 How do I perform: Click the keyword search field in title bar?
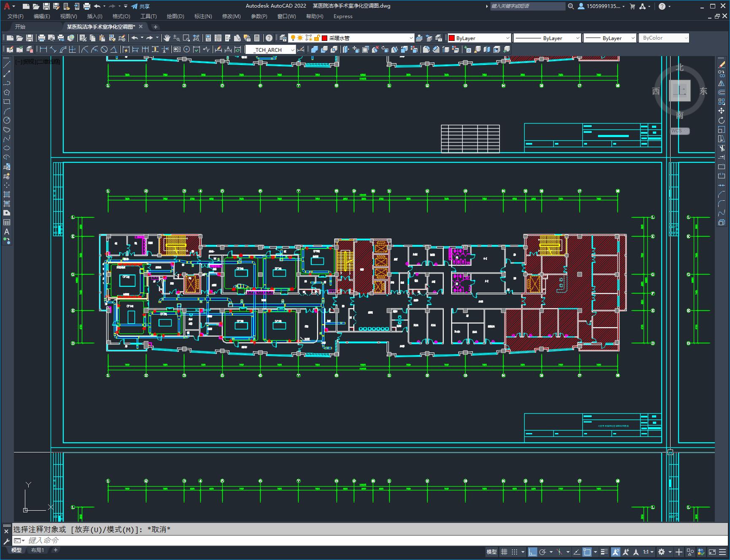(x=527, y=6)
